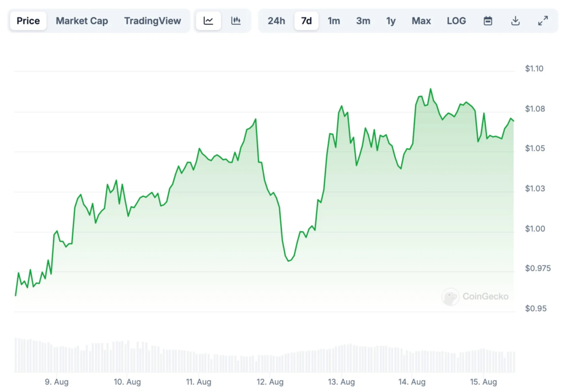Switch to the candlestick chart icon

[235, 20]
